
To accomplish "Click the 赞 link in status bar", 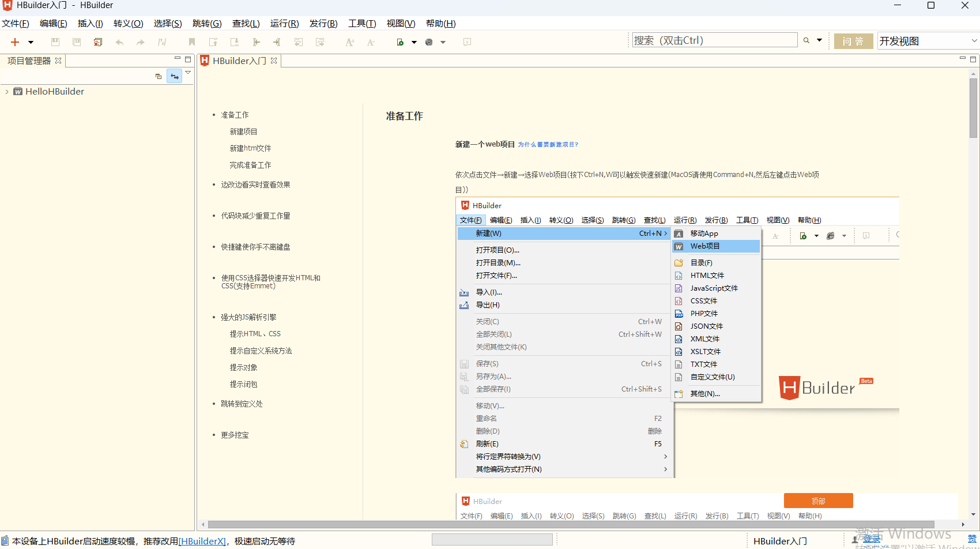I will (973, 539).
